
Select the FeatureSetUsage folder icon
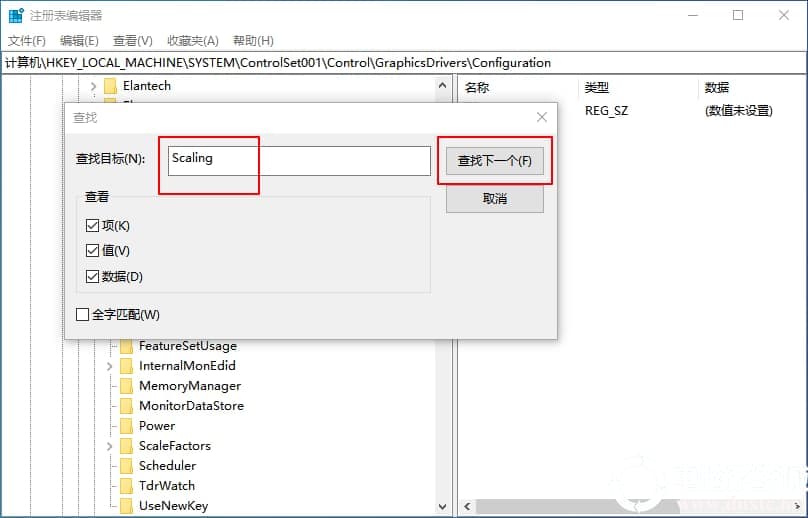[126, 346]
